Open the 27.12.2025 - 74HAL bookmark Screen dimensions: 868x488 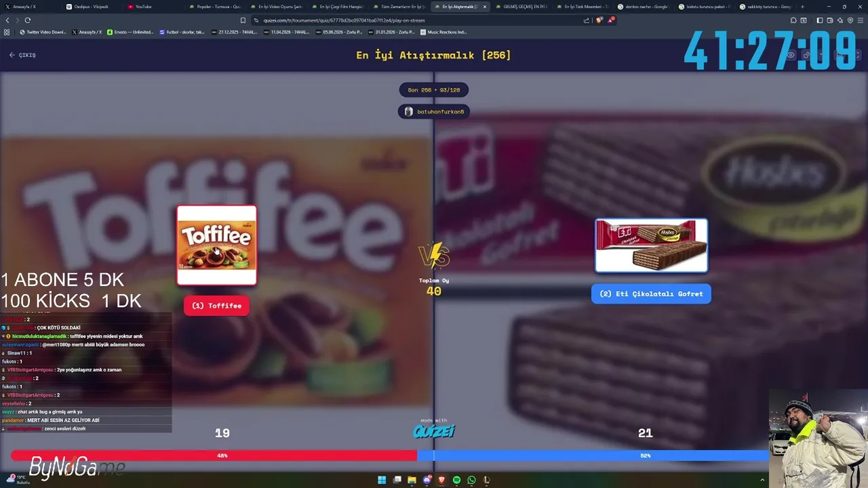234,32
